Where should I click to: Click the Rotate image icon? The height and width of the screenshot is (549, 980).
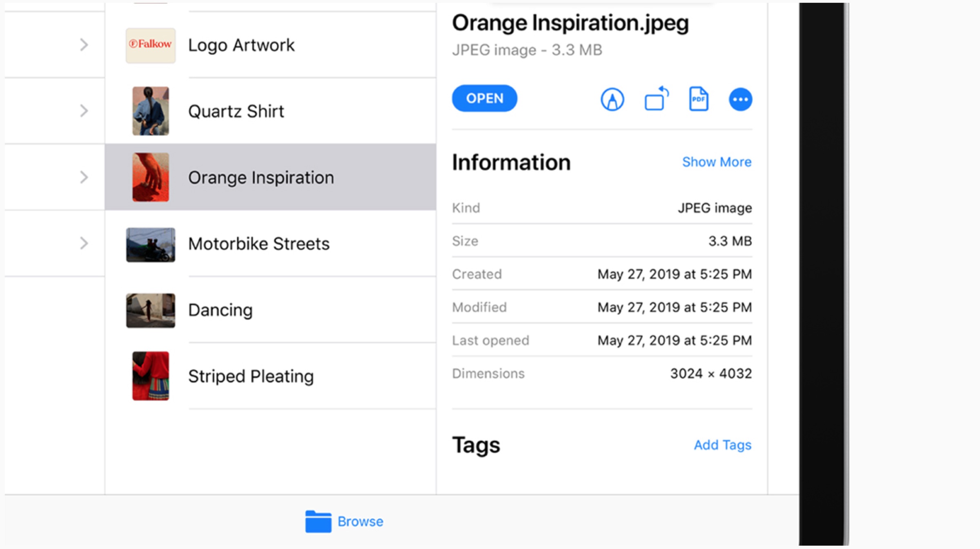click(656, 99)
